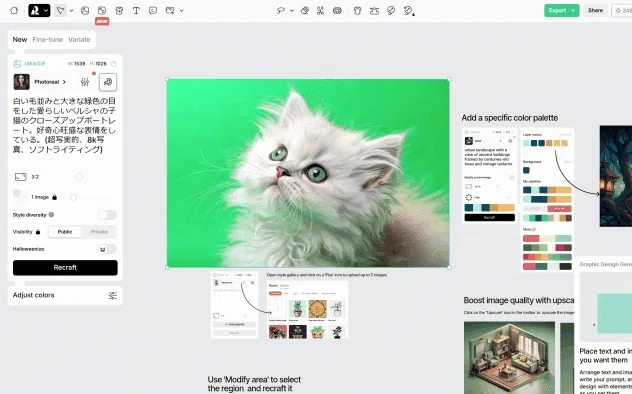Click the lock icon next to 1 image
The height and width of the screenshot is (394, 632).
[54, 197]
